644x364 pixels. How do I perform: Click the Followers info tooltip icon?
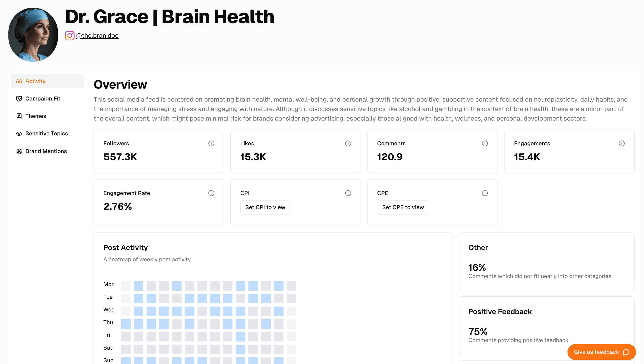click(x=211, y=144)
